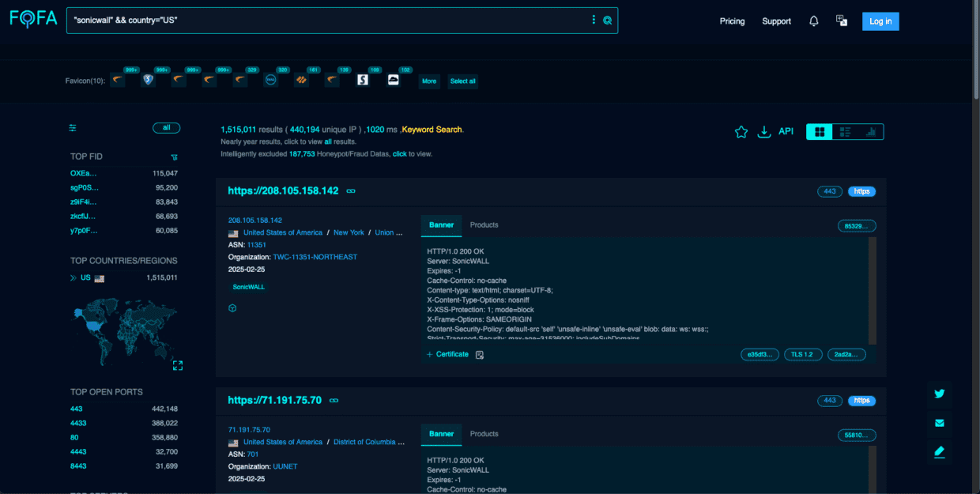Filter by FID sgP0S...

(84, 187)
